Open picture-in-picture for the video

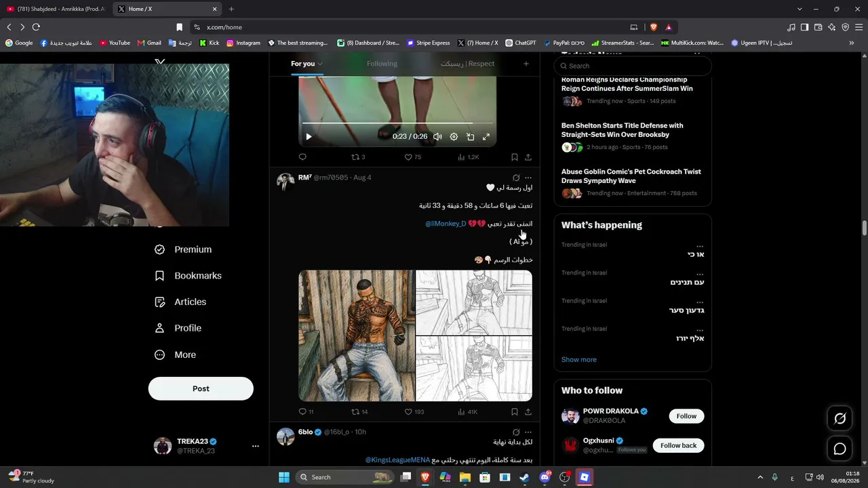tap(470, 137)
